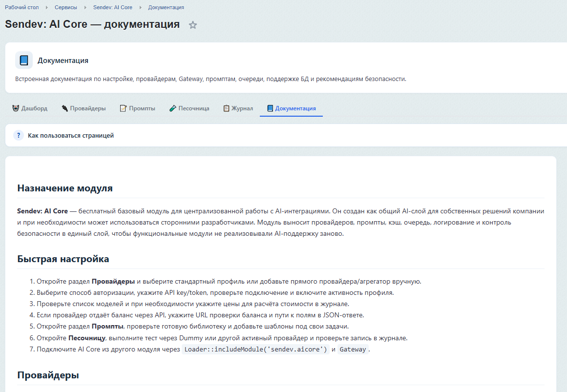Open the Дашборд tab

[x=30, y=108]
